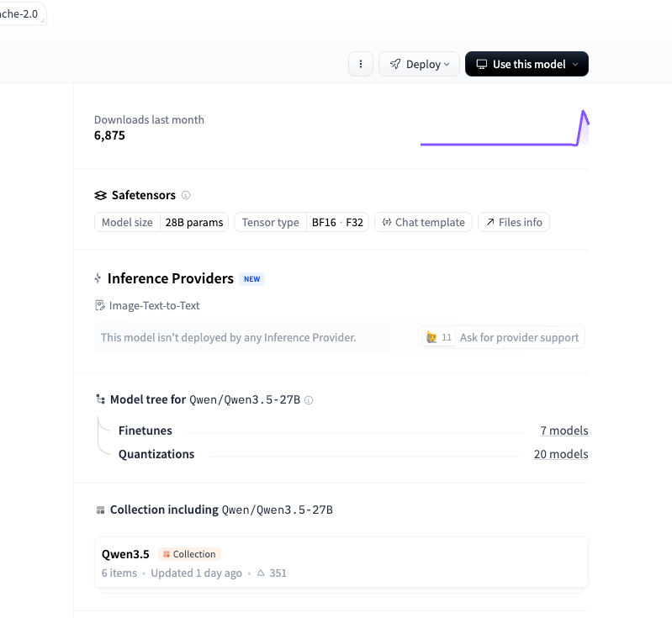The image size is (672, 618).
Task: View the 20 quantization models
Action: 561,454
